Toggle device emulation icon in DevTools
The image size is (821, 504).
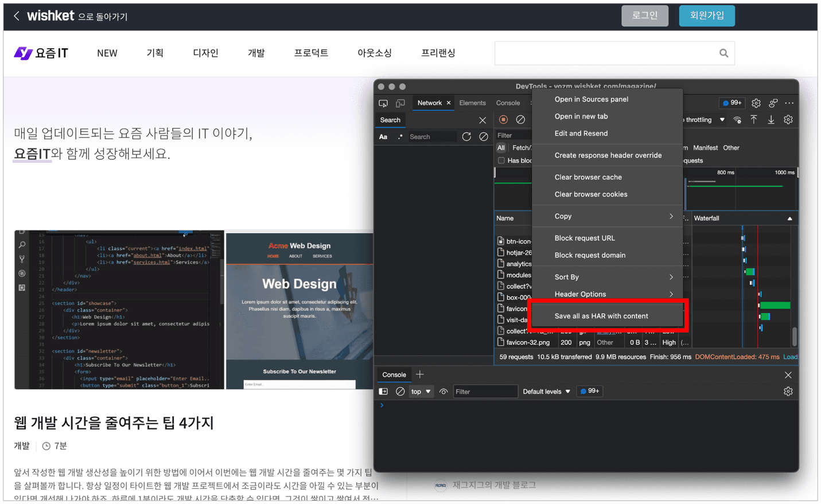[400, 103]
